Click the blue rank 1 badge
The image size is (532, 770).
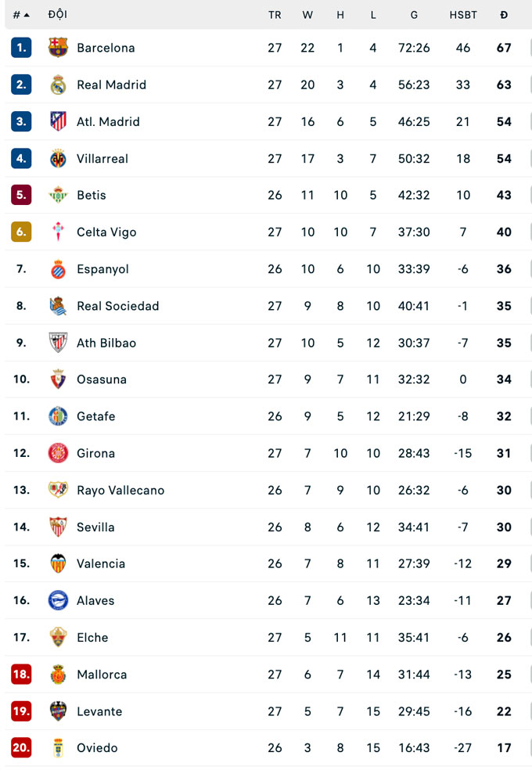(21, 48)
